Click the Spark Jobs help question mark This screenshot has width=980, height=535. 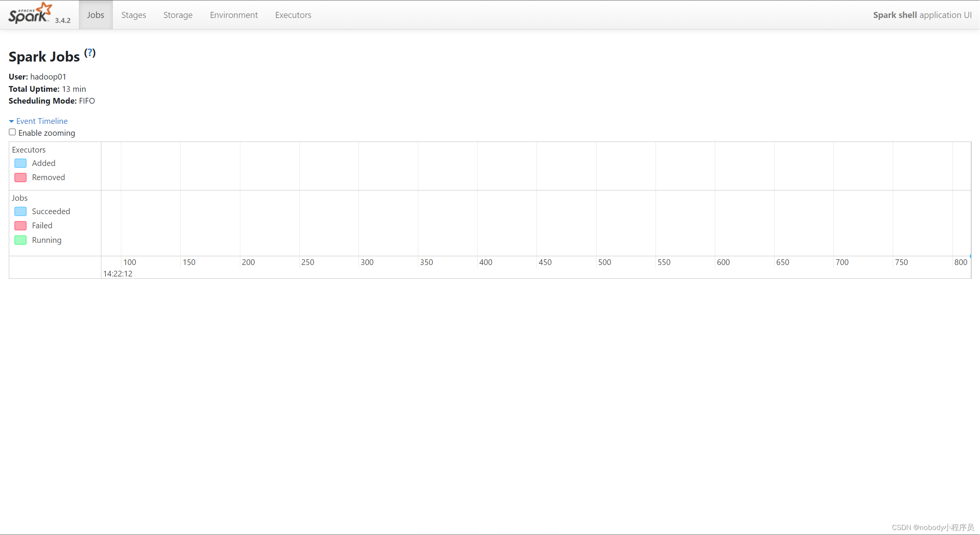pyautogui.click(x=90, y=53)
